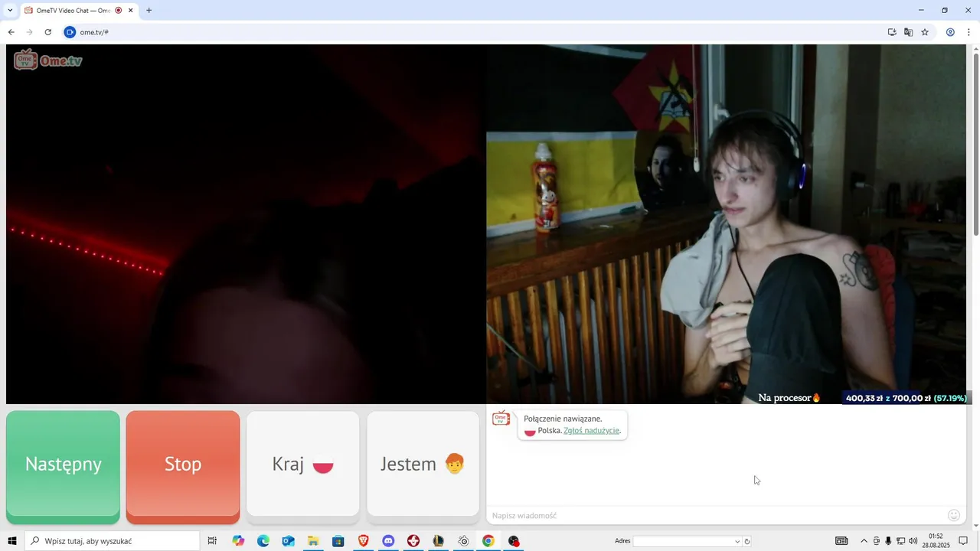View site information icon beside the URL
The height and width of the screenshot is (551, 980).
(70, 32)
